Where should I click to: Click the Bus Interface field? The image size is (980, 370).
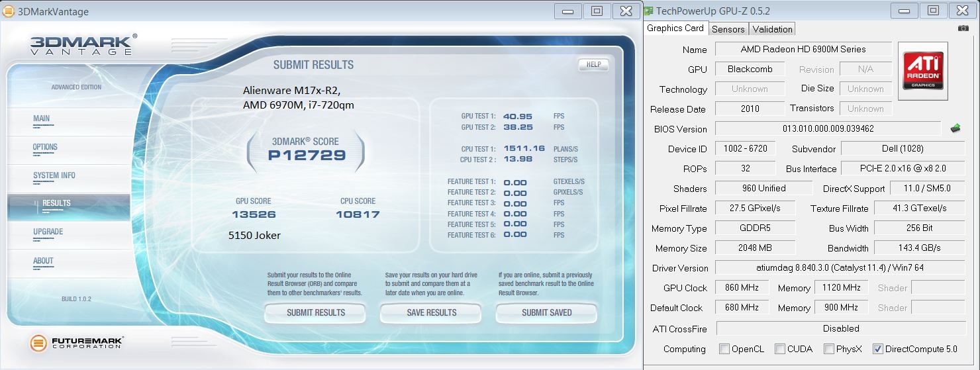903,168
